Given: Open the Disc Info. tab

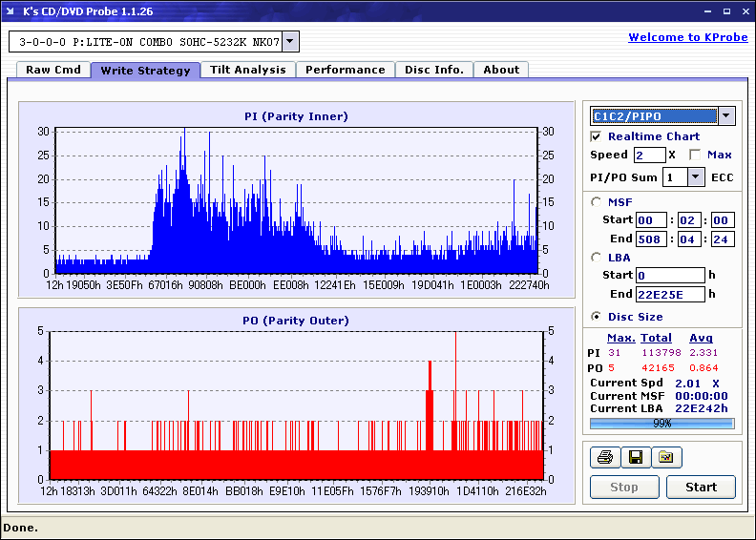Looking at the screenshot, I should pyautogui.click(x=433, y=70).
